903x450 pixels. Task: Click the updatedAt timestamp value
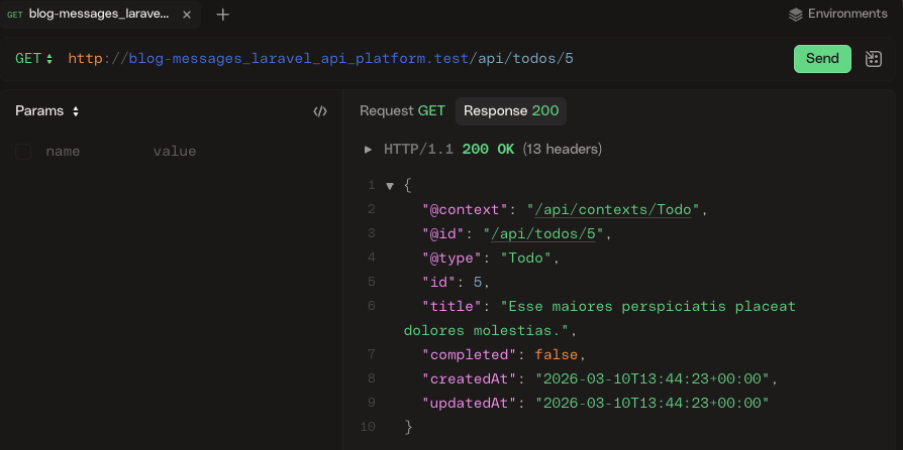click(652, 403)
